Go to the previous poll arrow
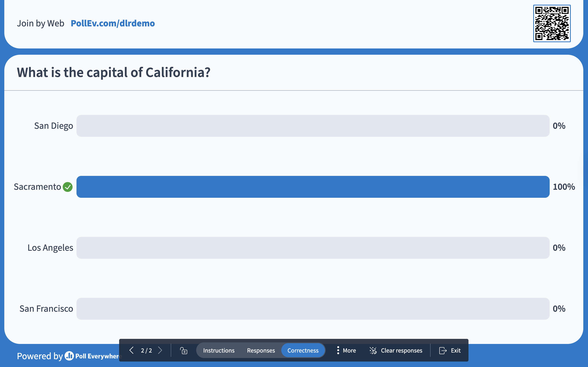This screenshot has width=588, height=367. point(131,350)
